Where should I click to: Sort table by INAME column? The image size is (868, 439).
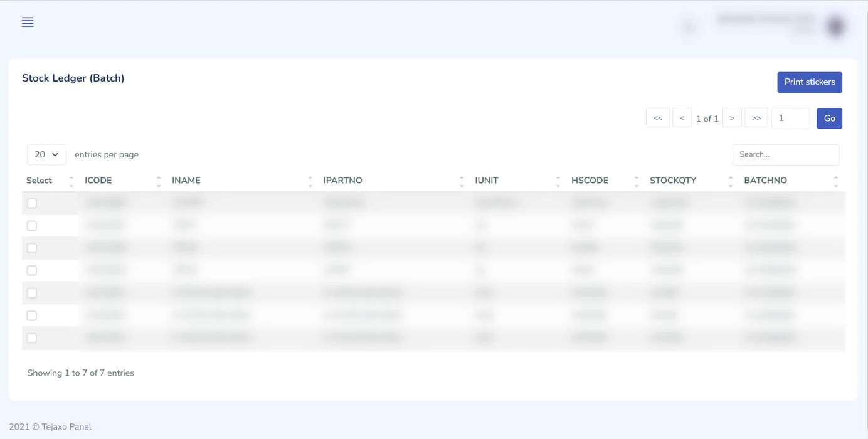[241, 181]
